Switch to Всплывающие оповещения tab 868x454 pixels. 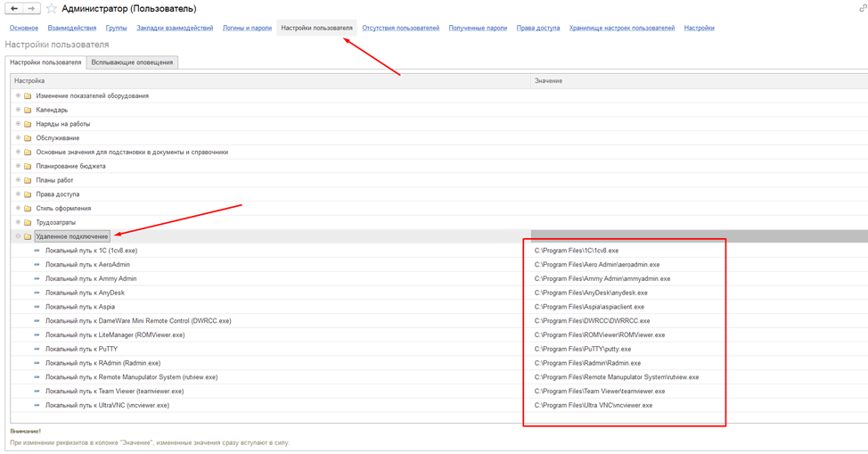click(x=132, y=62)
